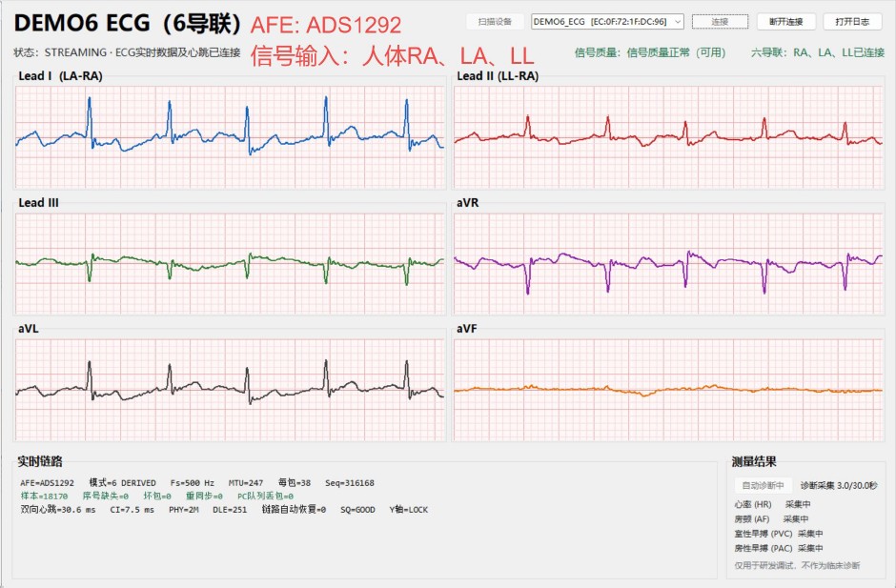The image size is (896, 588).
Task: Click the 室性早搏 (PVC) result row
Action: pyautogui.click(x=779, y=534)
